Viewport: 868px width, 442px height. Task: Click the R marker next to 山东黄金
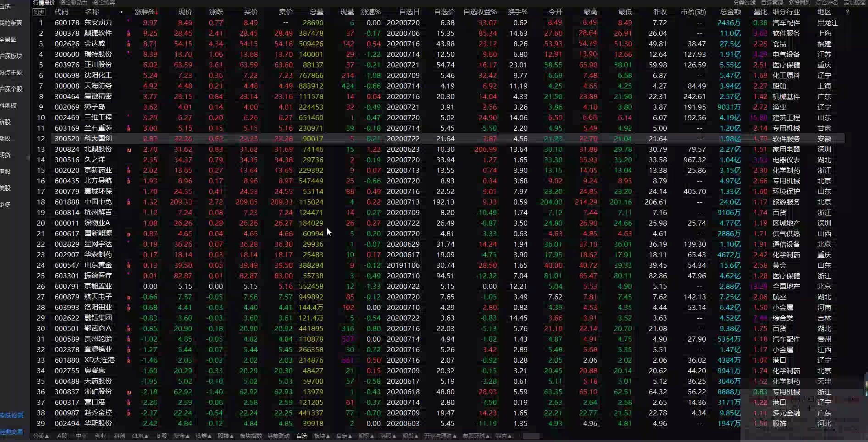point(129,266)
